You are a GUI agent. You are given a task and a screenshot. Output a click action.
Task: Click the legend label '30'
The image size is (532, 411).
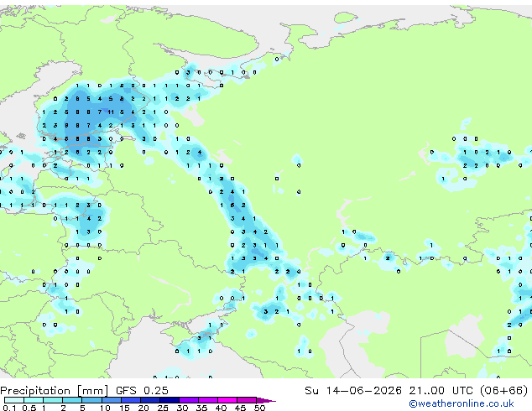[182, 408]
